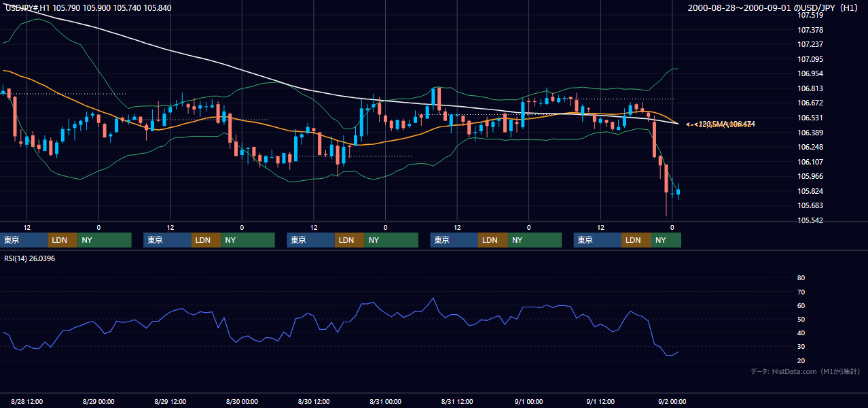868x408 pixels.
Task: Click the 105.824 price axis label
Action: (x=810, y=191)
